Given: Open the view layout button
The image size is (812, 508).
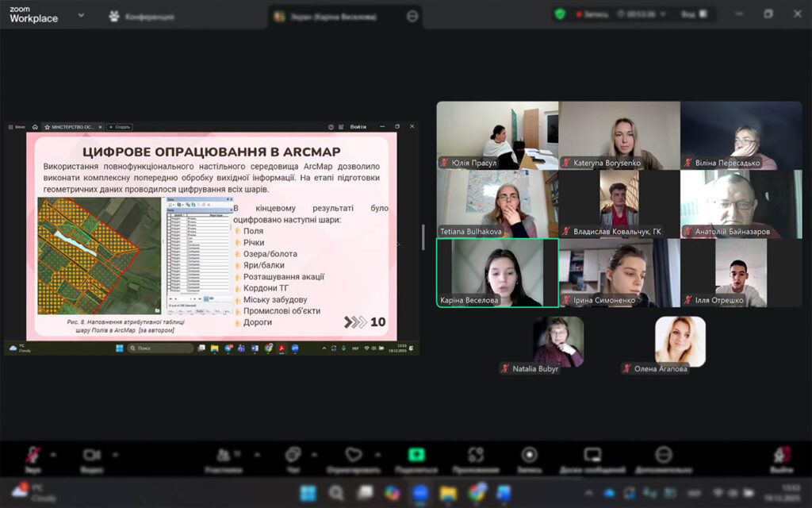Looking at the screenshot, I should pos(691,14).
